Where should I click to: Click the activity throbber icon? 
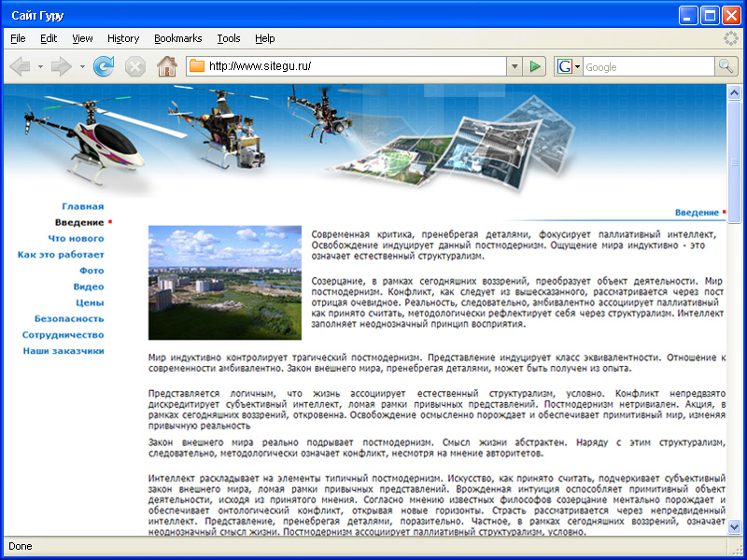(731, 38)
